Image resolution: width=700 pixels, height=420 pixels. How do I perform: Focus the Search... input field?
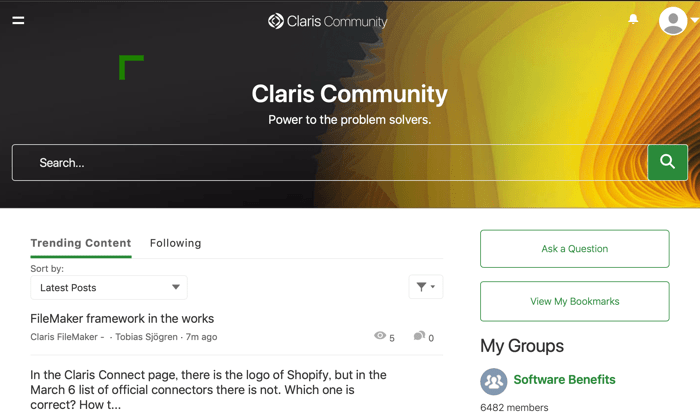pos(329,162)
